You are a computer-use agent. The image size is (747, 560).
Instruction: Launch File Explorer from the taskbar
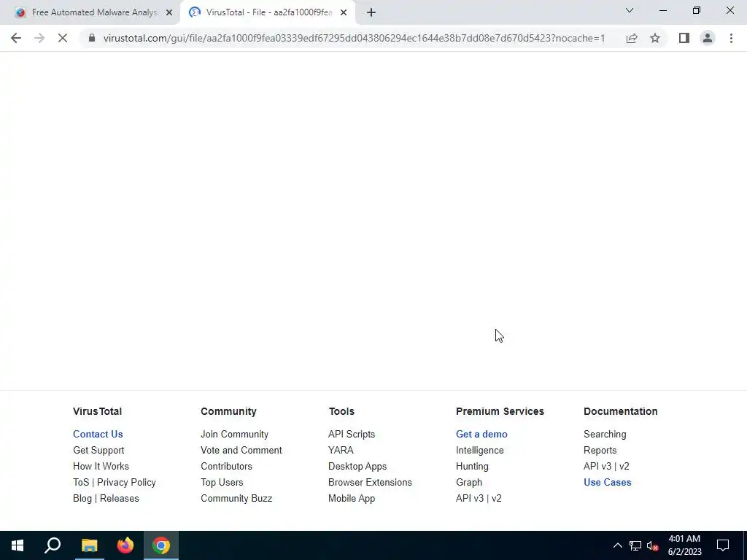89,545
